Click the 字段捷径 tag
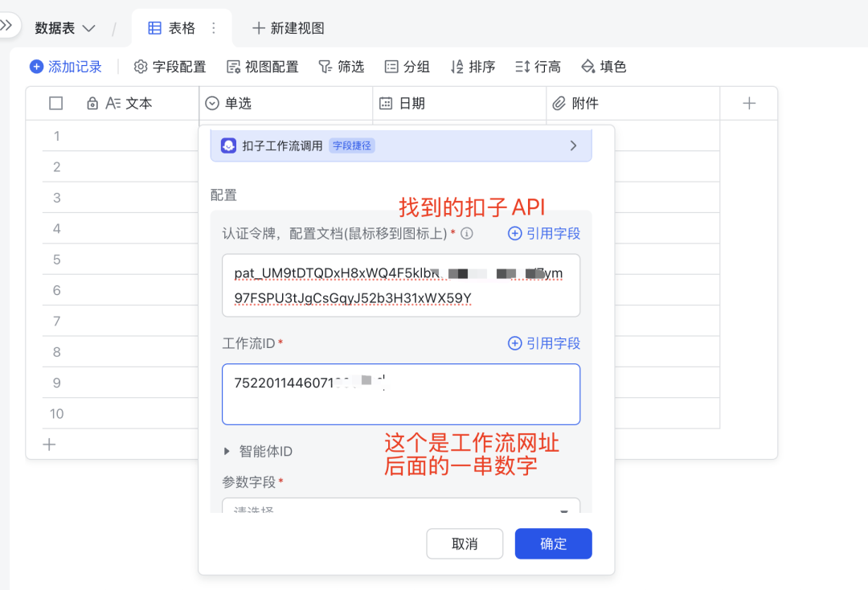This screenshot has width=868, height=590. click(x=352, y=145)
